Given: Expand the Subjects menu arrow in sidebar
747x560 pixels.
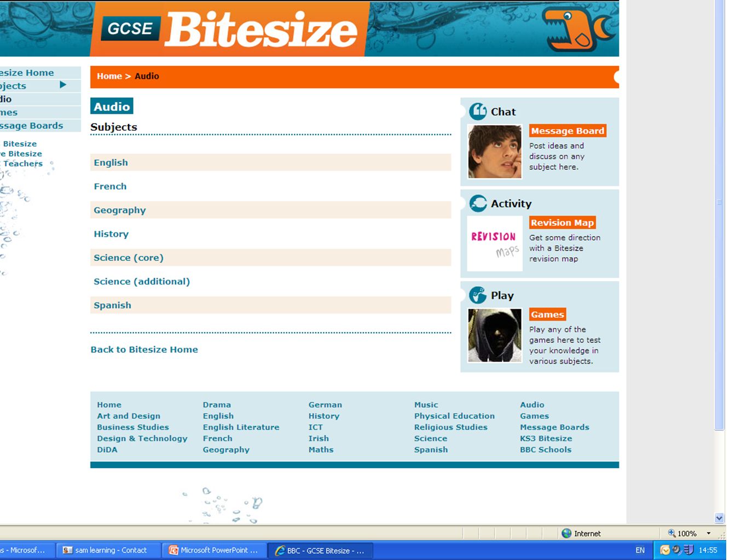Looking at the screenshot, I should coord(63,85).
